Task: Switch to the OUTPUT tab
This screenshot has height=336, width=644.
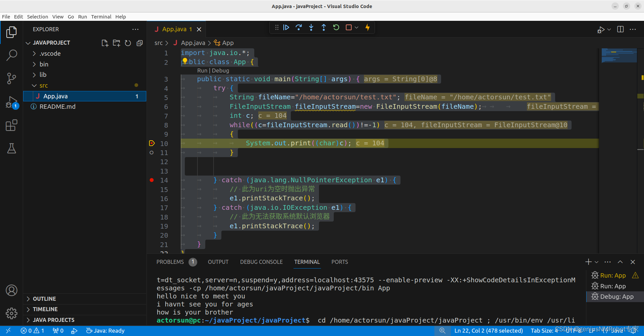Action: tap(218, 262)
